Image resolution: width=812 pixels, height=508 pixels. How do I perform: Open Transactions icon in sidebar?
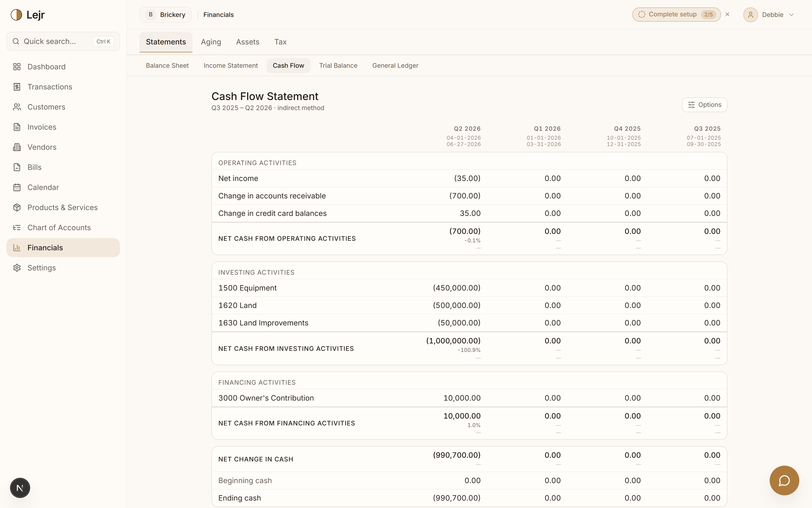17,87
